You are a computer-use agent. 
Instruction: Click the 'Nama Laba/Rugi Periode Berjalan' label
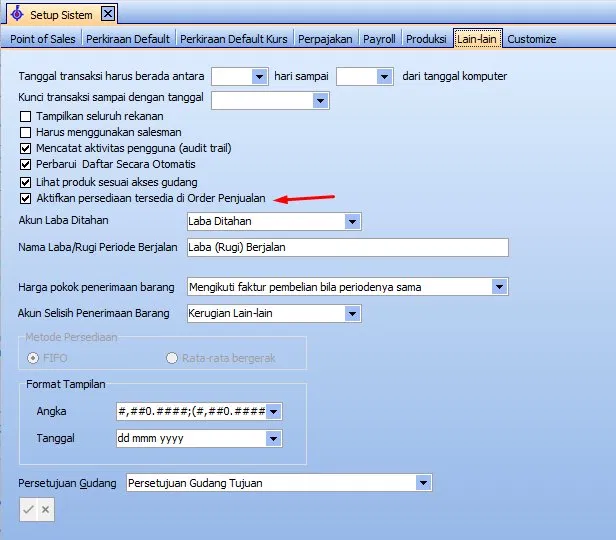tap(98, 247)
